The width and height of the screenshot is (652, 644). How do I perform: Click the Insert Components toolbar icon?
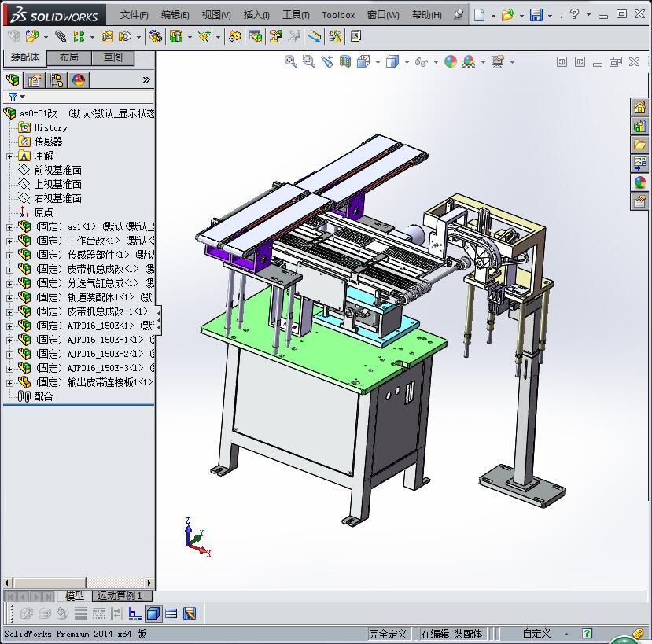click(32, 37)
